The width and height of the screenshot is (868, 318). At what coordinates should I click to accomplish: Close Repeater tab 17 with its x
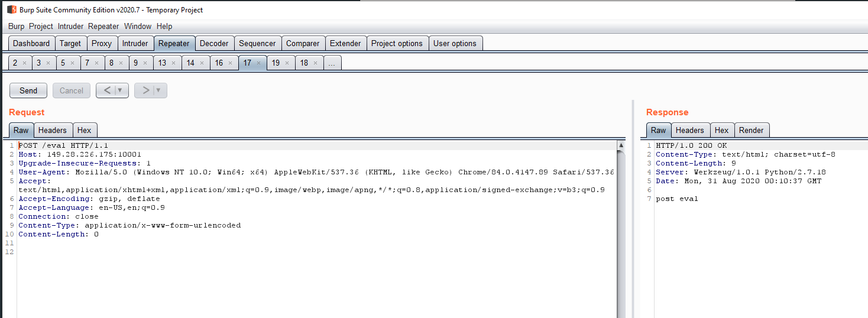coord(258,63)
